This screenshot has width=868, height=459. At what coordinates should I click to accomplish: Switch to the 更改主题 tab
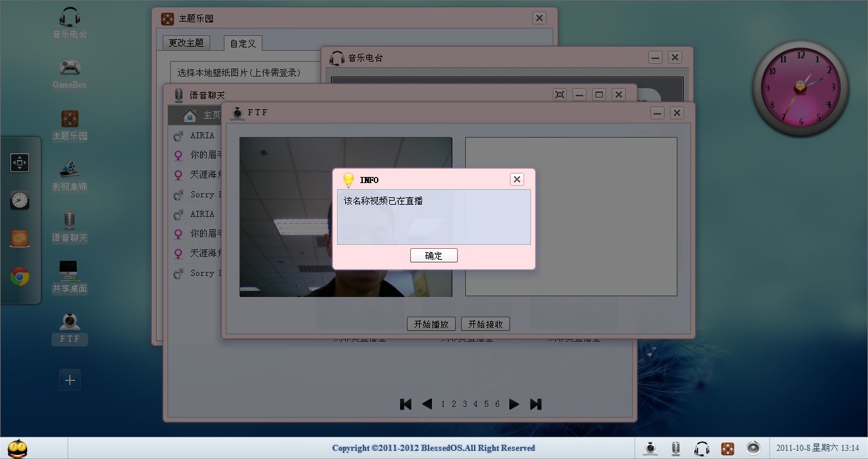tap(185, 42)
